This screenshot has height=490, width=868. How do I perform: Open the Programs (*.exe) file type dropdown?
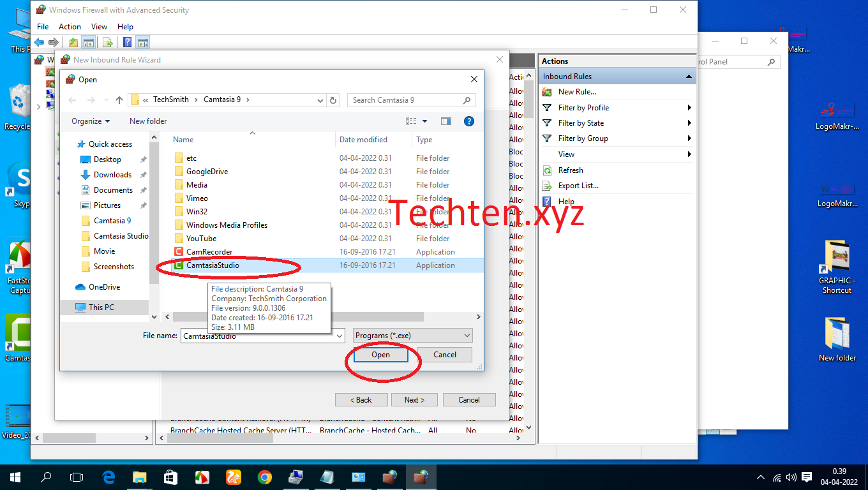pos(413,336)
